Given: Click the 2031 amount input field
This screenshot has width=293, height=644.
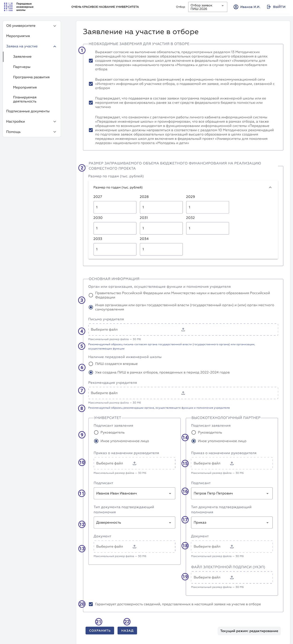Looking at the screenshot, I should tap(161, 228).
